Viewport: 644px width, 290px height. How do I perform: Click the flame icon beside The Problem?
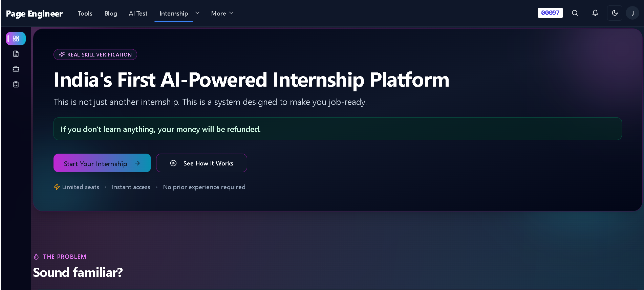36,257
